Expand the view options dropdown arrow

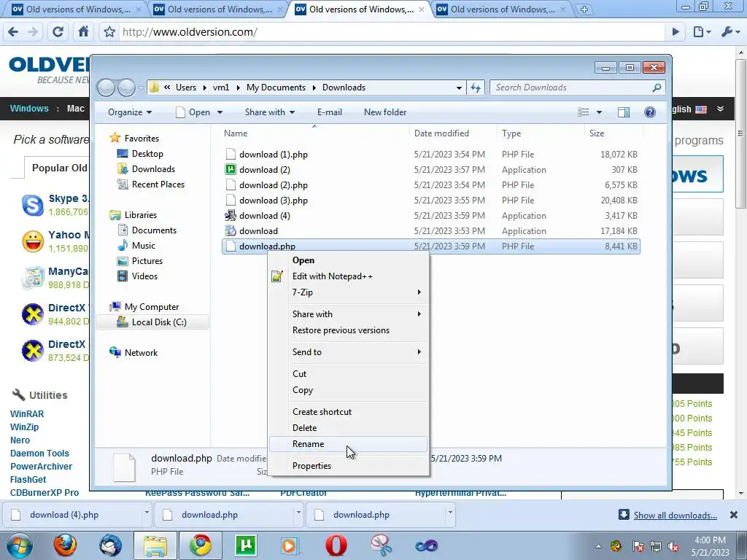tap(600, 112)
